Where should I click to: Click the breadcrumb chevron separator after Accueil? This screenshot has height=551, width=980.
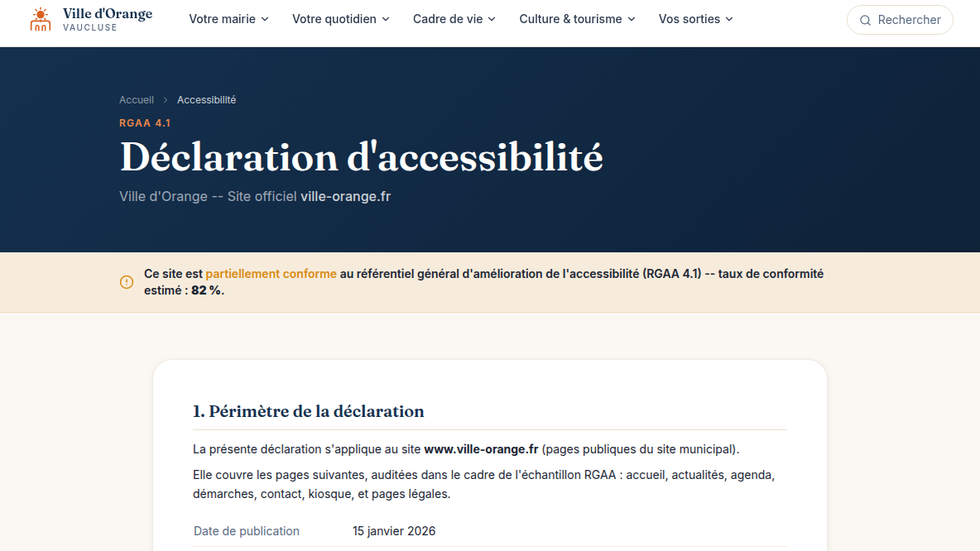click(x=166, y=100)
